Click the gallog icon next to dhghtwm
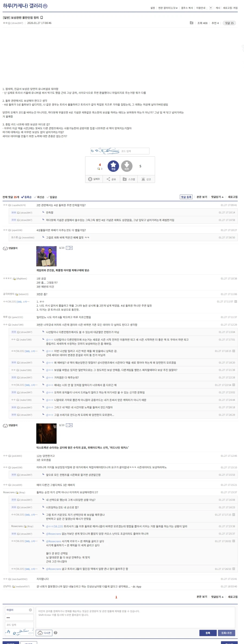Screen dimensions: 244x644 coord(14,279)
